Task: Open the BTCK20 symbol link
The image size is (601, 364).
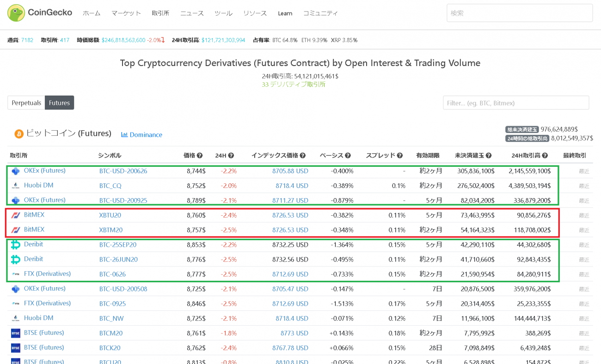Action: click(110, 348)
